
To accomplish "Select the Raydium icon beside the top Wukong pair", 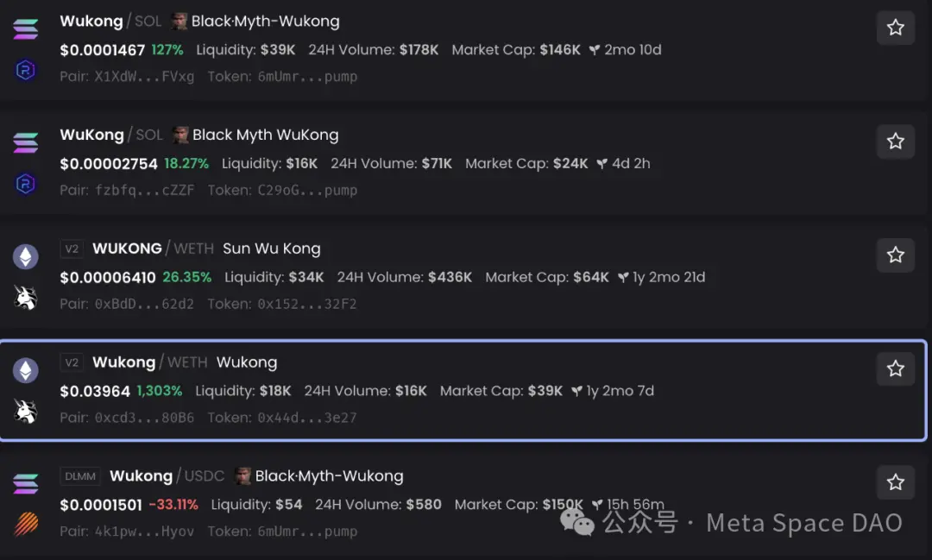I will [x=25, y=69].
